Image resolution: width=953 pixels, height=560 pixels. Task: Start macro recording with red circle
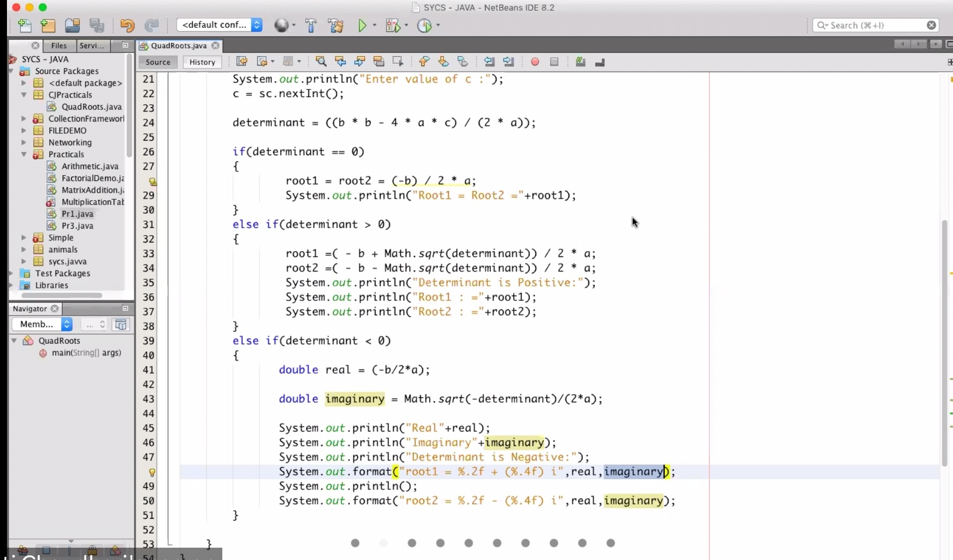(x=535, y=62)
